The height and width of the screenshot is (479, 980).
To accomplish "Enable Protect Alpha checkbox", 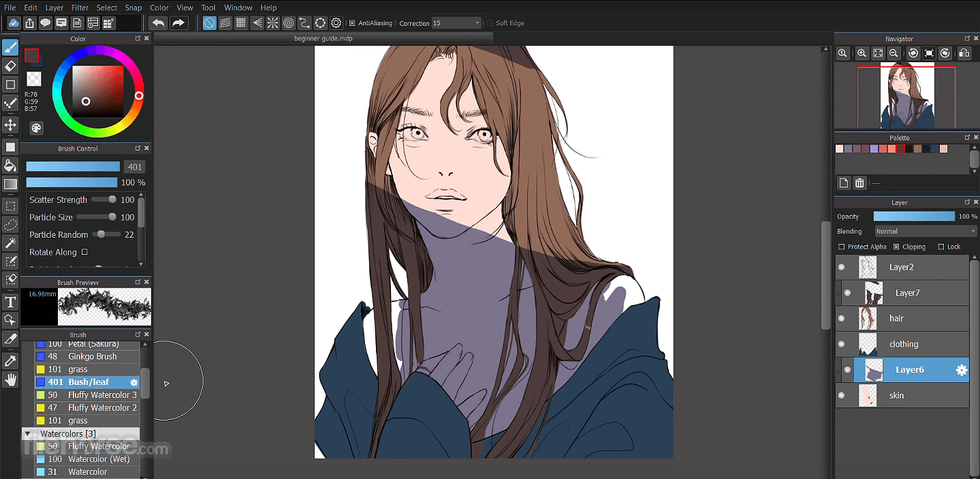I will point(842,247).
